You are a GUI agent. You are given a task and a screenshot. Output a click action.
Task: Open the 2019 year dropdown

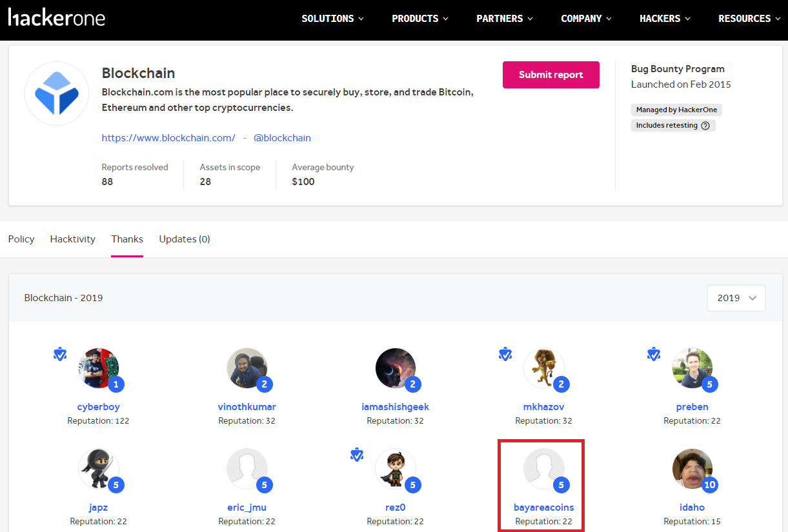pos(736,298)
